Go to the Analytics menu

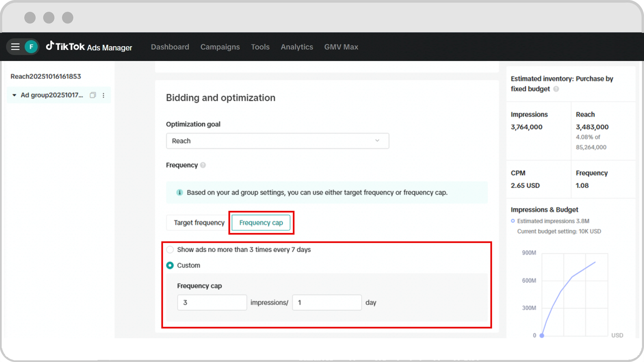tap(297, 47)
